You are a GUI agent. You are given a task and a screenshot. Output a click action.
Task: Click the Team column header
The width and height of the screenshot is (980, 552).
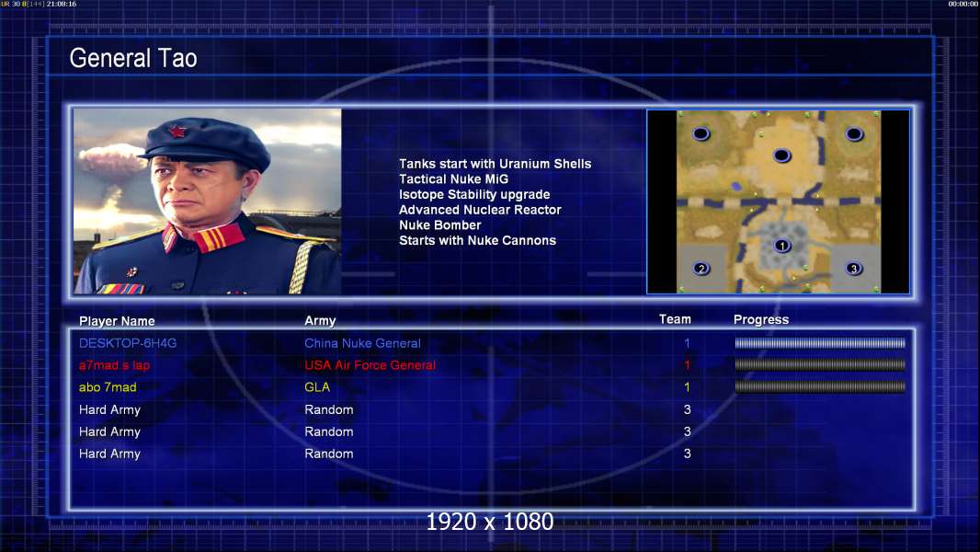(x=675, y=319)
